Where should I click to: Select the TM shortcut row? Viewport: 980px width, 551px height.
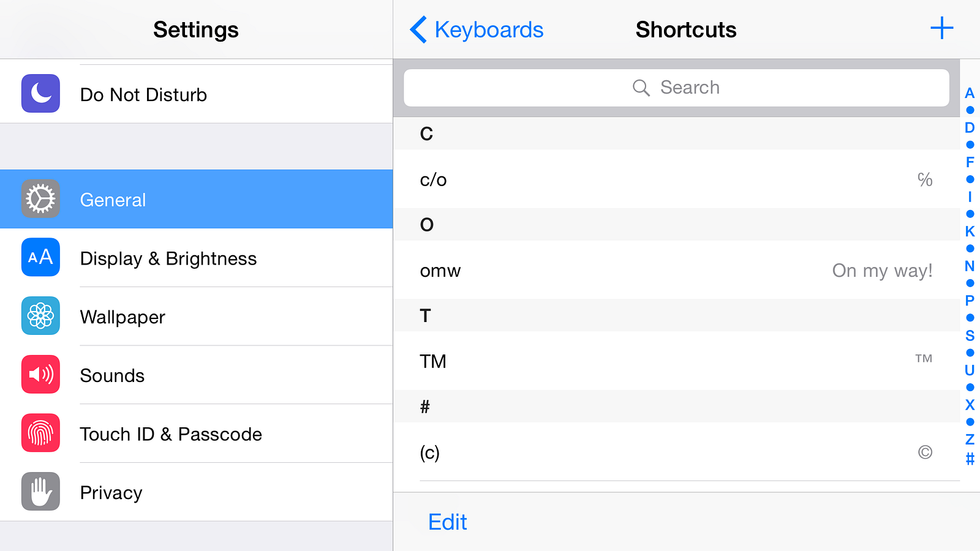coord(676,361)
